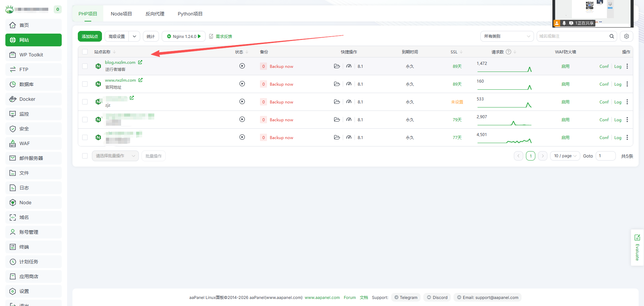The height and width of the screenshot is (306, 644).
Task: Tick the select-all checkbox in table header
Action: (85, 52)
